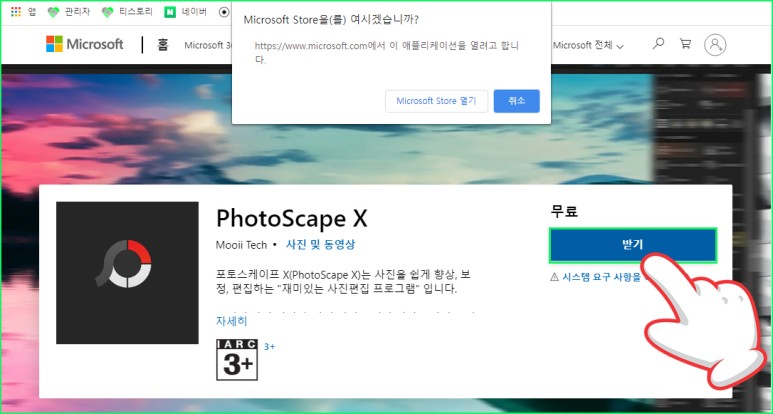This screenshot has width=773, height=414.
Task: Cancel the dialog with 취소 button
Action: [517, 101]
